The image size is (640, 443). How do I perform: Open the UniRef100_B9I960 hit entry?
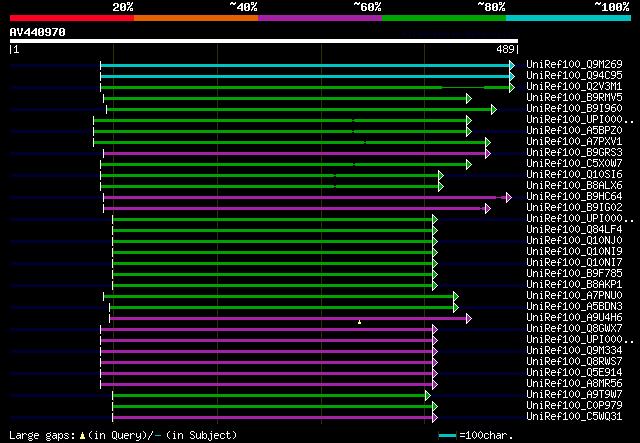(x=574, y=109)
